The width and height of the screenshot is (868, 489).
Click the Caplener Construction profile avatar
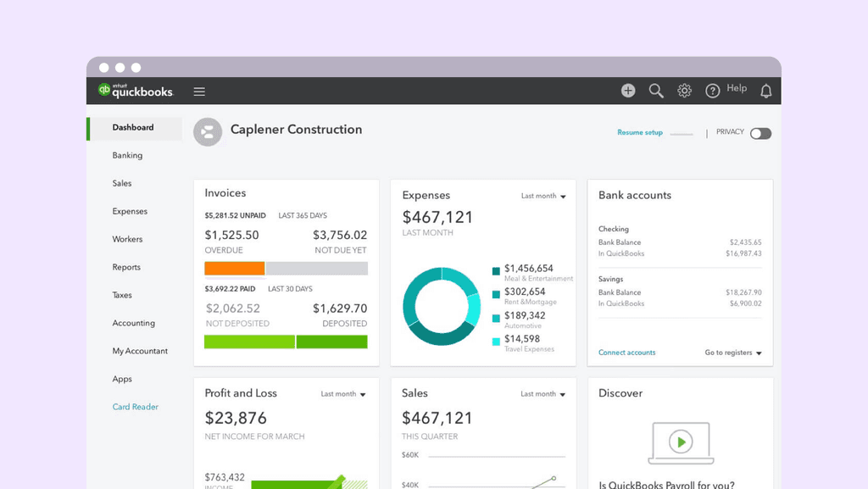click(x=208, y=131)
